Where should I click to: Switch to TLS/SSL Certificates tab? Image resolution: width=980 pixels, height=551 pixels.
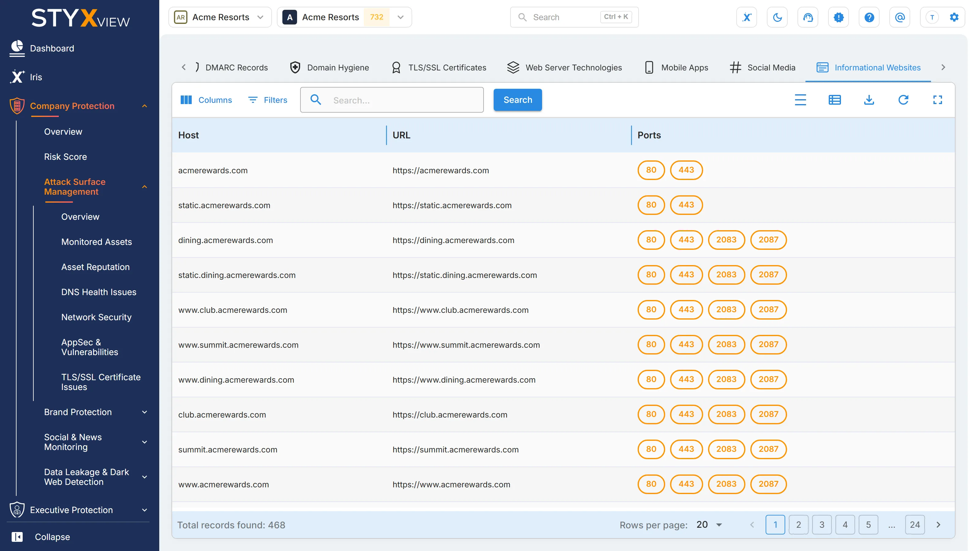click(439, 67)
